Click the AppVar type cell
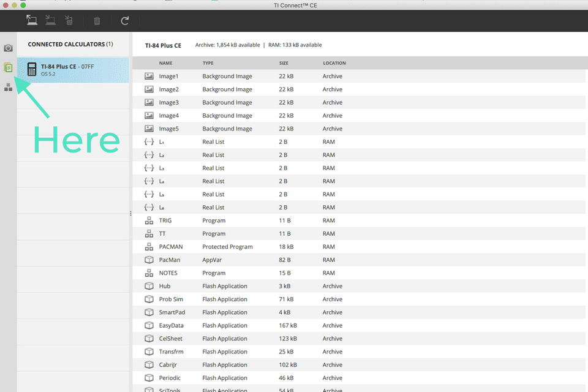This screenshot has height=392, width=588. [213, 260]
